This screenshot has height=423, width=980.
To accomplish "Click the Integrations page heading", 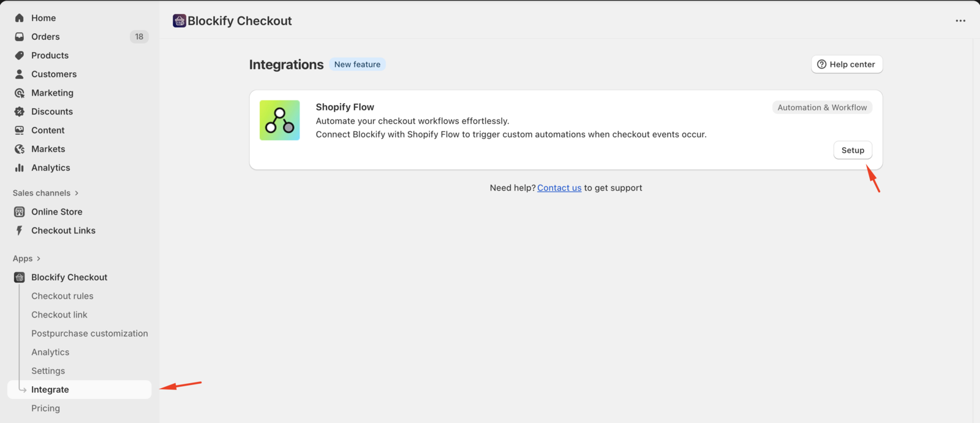I will point(286,64).
